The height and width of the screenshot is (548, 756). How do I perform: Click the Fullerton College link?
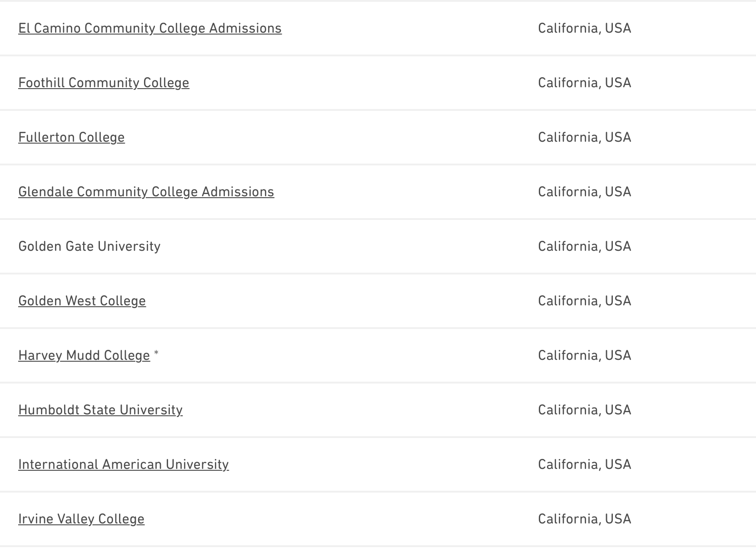[71, 137]
